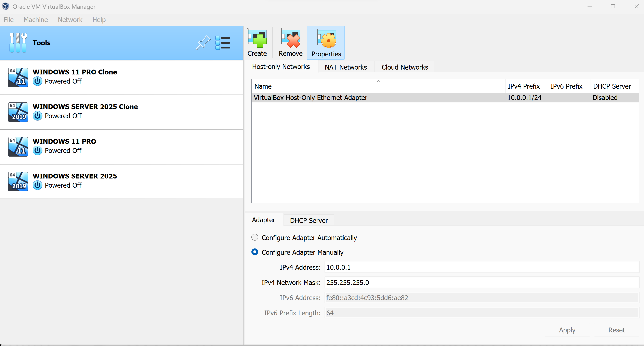Select Configure Adapter Automatically option
This screenshot has height=346, width=644.
255,237
